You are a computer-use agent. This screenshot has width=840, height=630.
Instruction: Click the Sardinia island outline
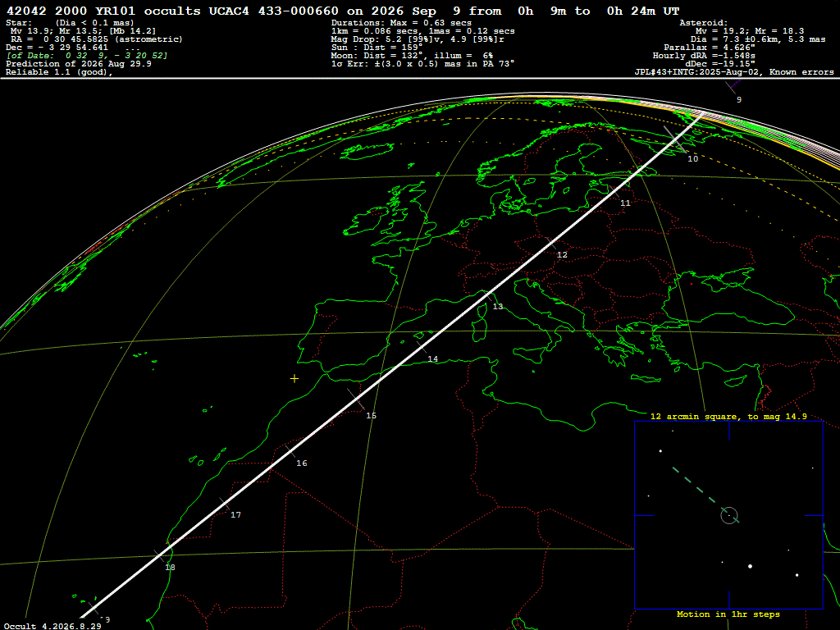(481, 330)
